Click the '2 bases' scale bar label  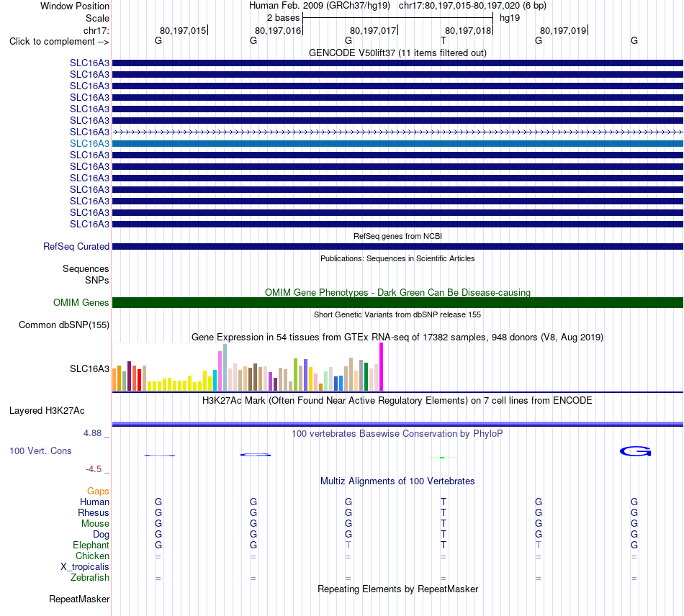[x=283, y=18]
